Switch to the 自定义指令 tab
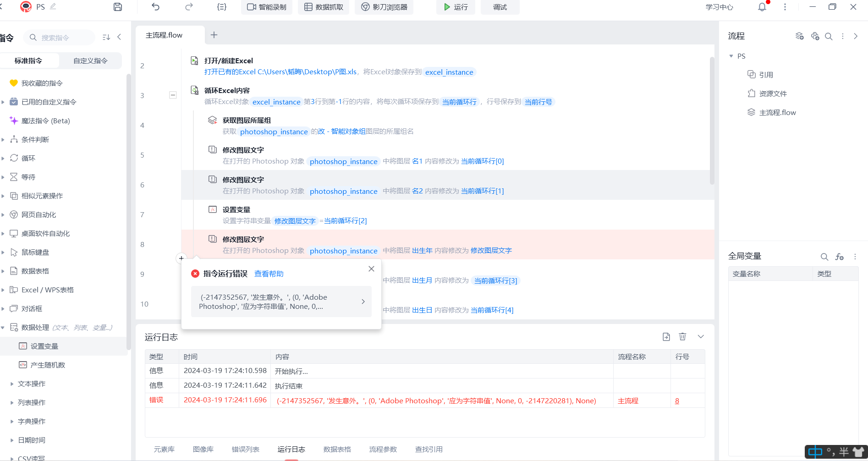868x461 pixels. 90,60
